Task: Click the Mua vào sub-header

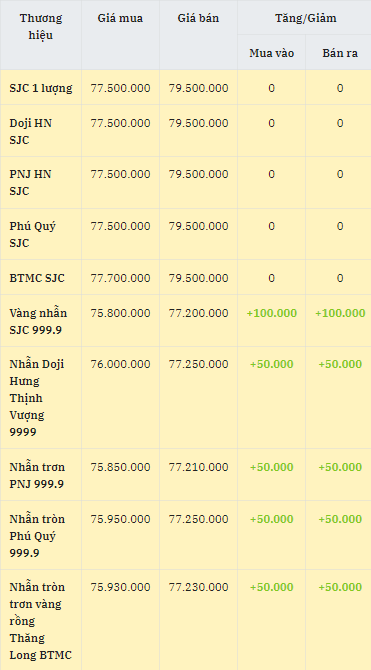Action: click(x=272, y=53)
